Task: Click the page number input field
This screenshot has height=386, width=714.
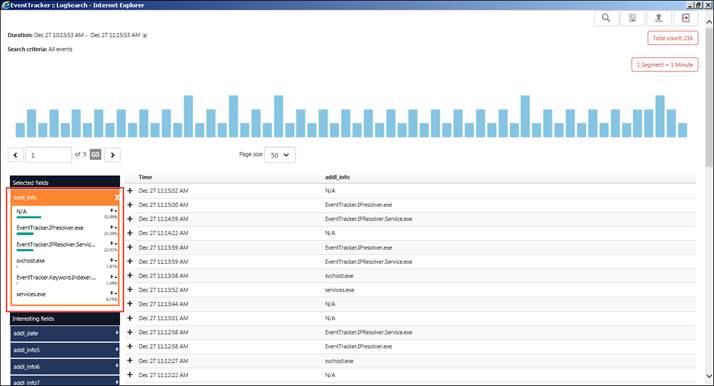Action: 49,155
